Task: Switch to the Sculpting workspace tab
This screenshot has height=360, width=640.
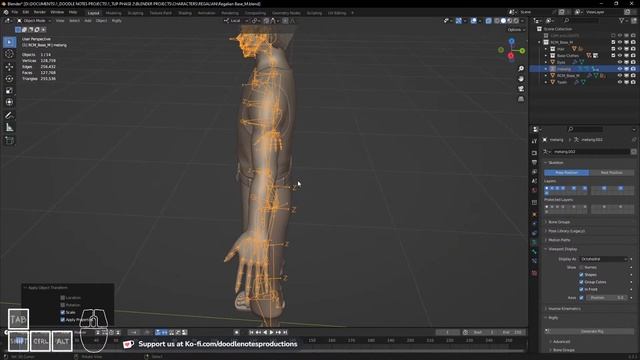Action: [x=136, y=13]
